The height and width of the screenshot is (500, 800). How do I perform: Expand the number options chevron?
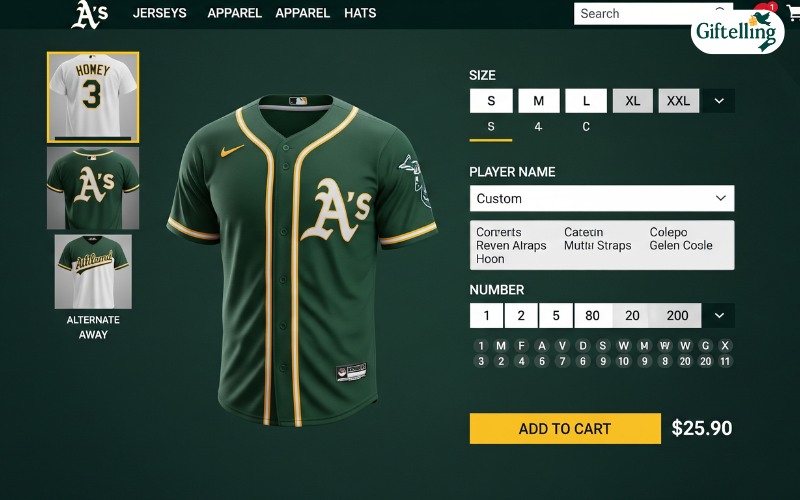[x=719, y=316]
